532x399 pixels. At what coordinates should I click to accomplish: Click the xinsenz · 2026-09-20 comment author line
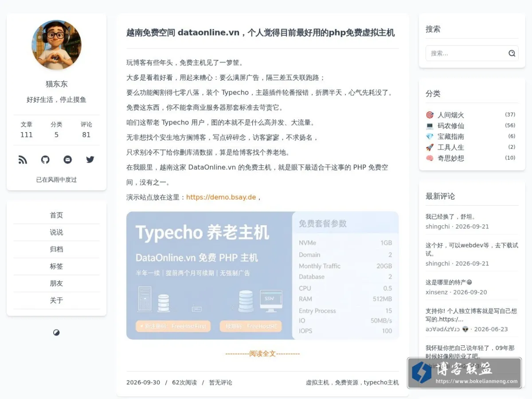(456, 293)
